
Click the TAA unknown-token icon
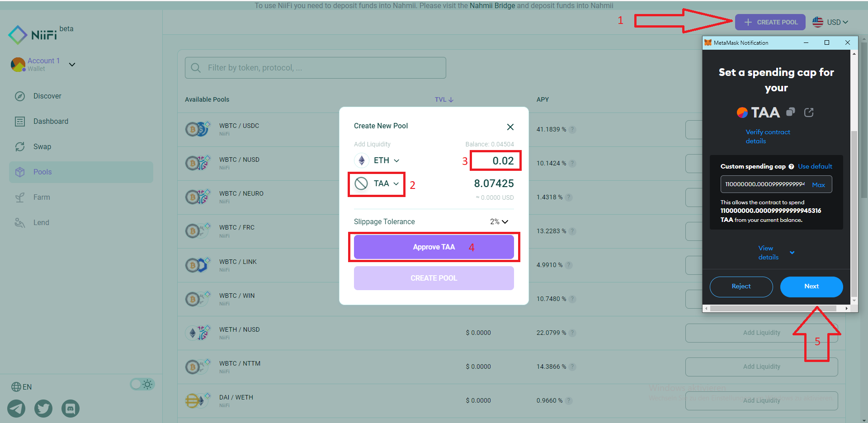click(361, 183)
